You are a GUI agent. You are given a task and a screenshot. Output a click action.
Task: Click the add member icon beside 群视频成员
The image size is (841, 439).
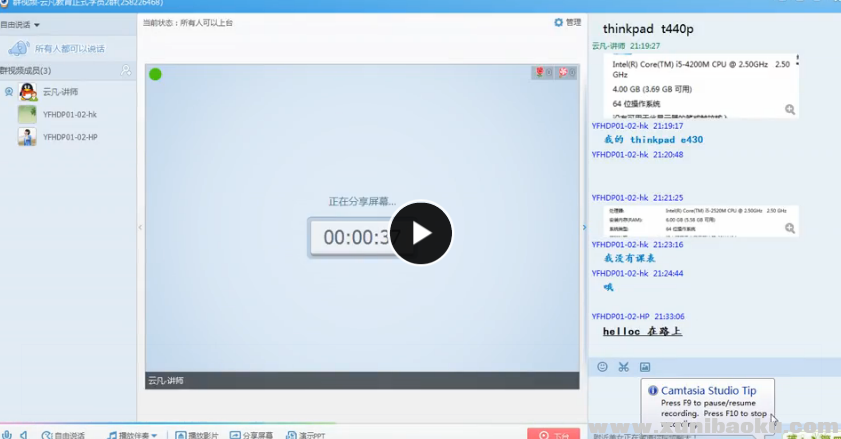tap(126, 70)
